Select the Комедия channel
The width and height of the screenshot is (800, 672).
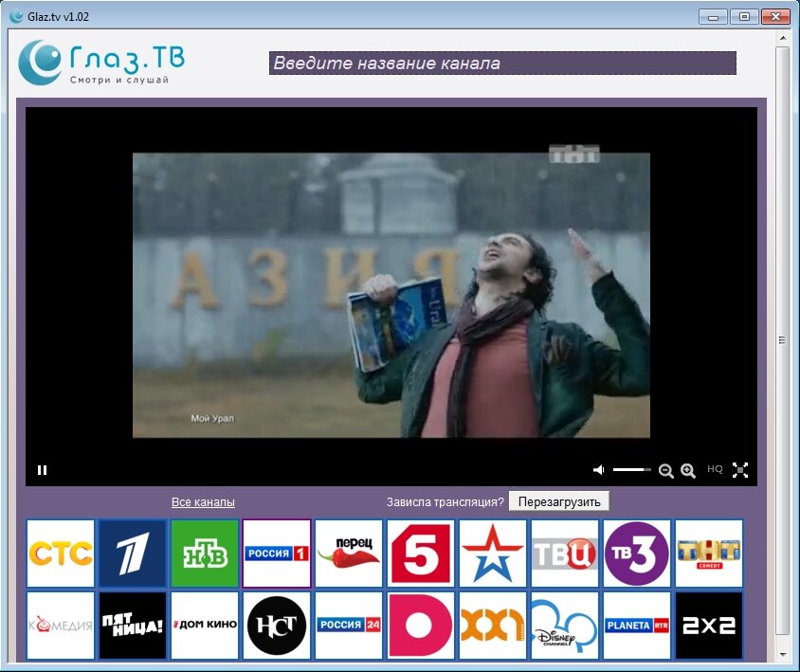pos(61,626)
